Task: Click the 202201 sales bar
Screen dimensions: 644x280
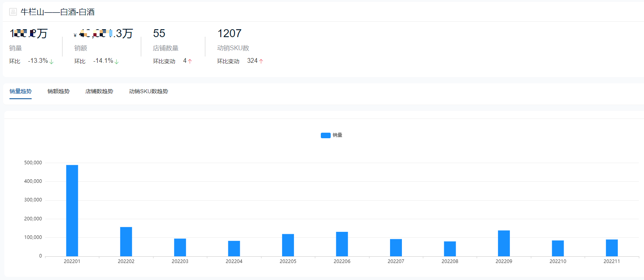Action: [x=72, y=210]
